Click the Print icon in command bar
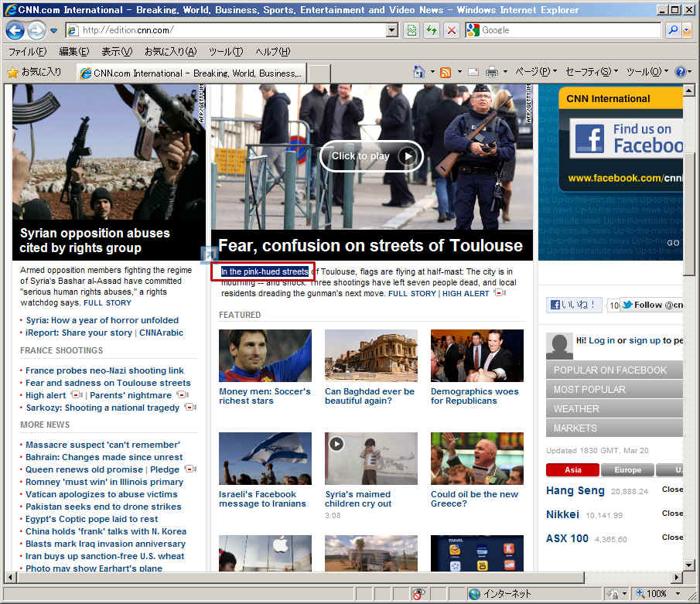The width and height of the screenshot is (700, 604). click(x=491, y=73)
